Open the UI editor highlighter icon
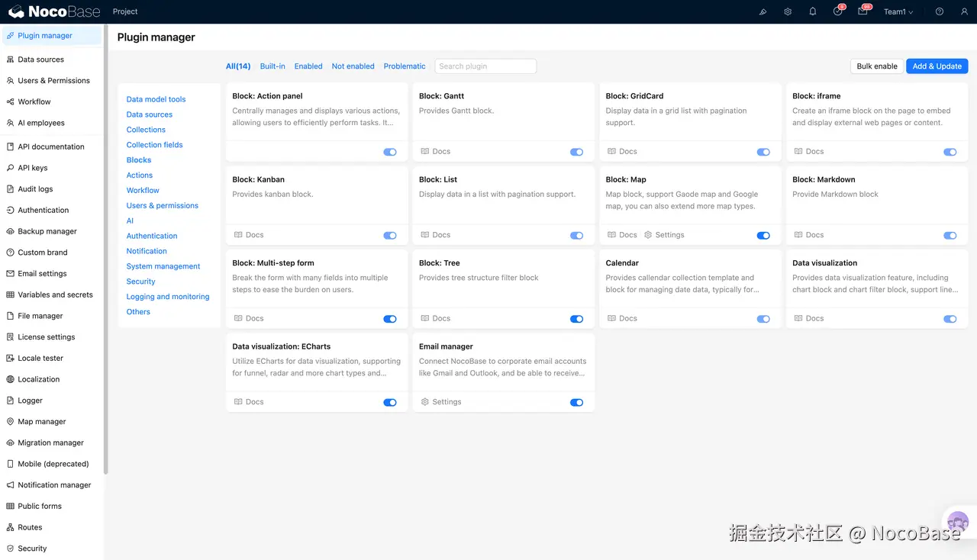The image size is (977, 560). 763,11
